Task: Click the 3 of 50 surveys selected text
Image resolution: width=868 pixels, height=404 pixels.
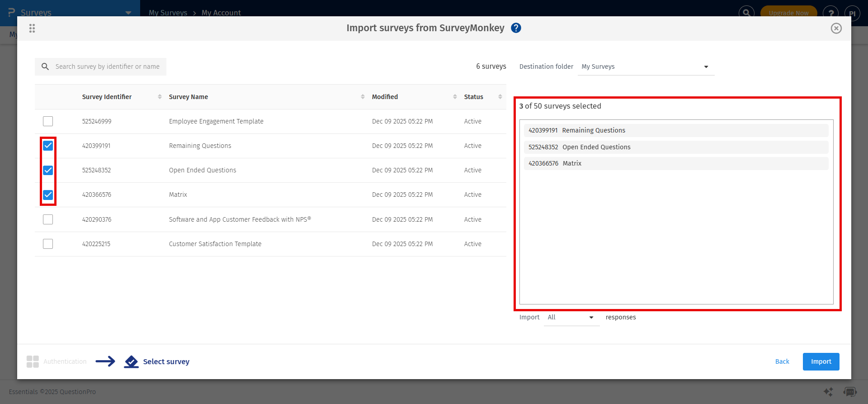Action: [x=560, y=106]
